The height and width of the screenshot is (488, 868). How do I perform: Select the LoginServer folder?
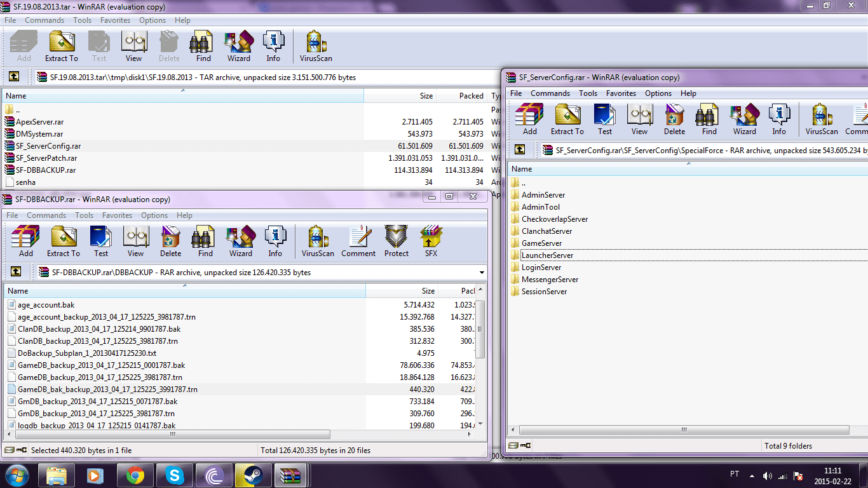(x=541, y=268)
